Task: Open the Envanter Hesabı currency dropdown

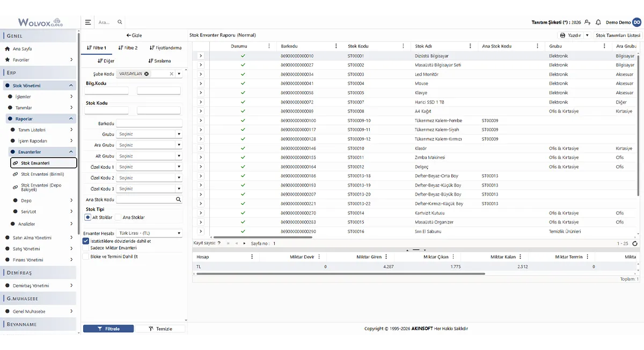Action: click(x=149, y=233)
